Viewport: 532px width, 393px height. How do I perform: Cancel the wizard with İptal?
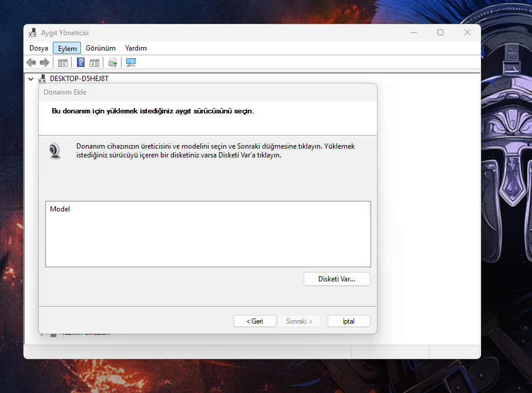tap(349, 321)
